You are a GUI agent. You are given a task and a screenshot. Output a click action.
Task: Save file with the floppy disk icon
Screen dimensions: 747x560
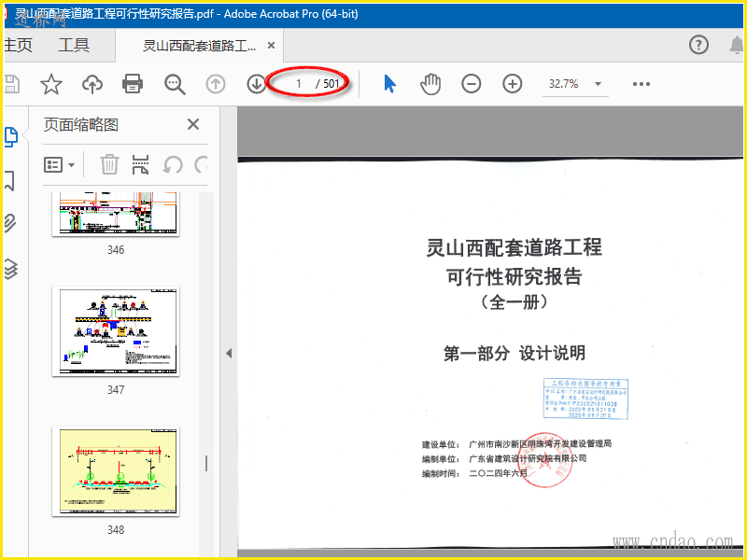(x=11, y=84)
